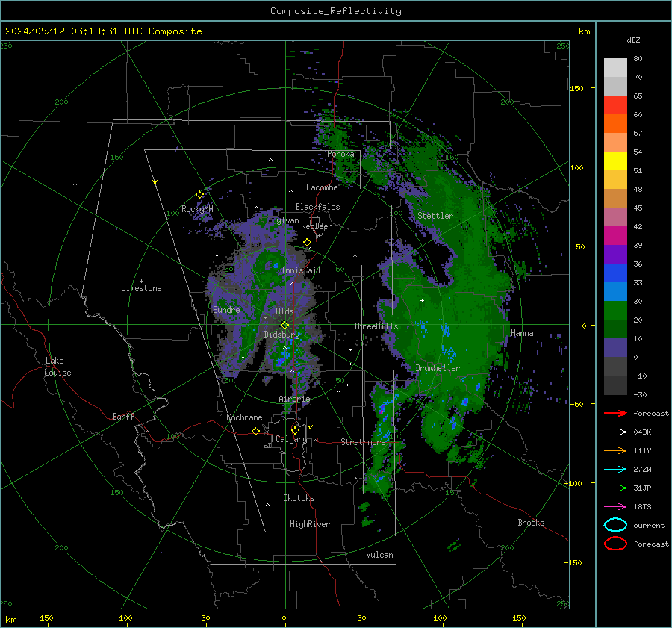This screenshot has width=672, height=628.
Task: Select the light blue 30-33 dBZ swatch
Action: point(615,291)
